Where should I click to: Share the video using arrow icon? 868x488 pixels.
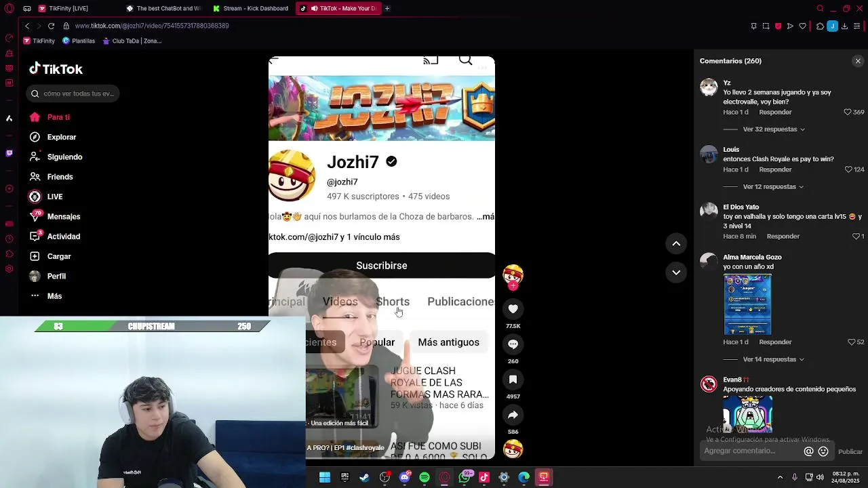click(513, 415)
